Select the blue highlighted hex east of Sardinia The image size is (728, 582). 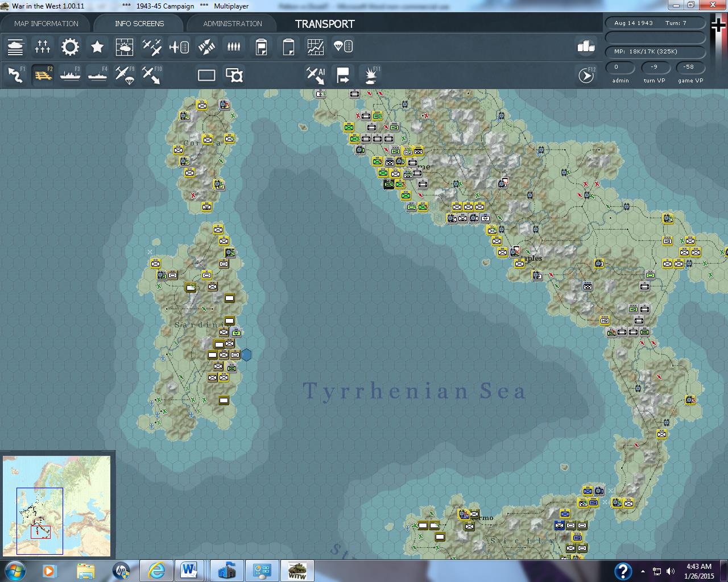point(246,355)
